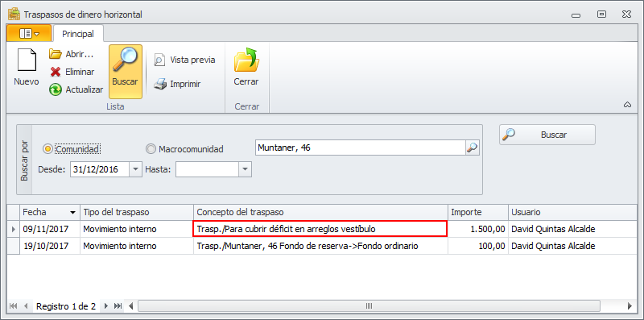
Task: Open Vista previa print preview
Action: pyautogui.click(x=184, y=60)
